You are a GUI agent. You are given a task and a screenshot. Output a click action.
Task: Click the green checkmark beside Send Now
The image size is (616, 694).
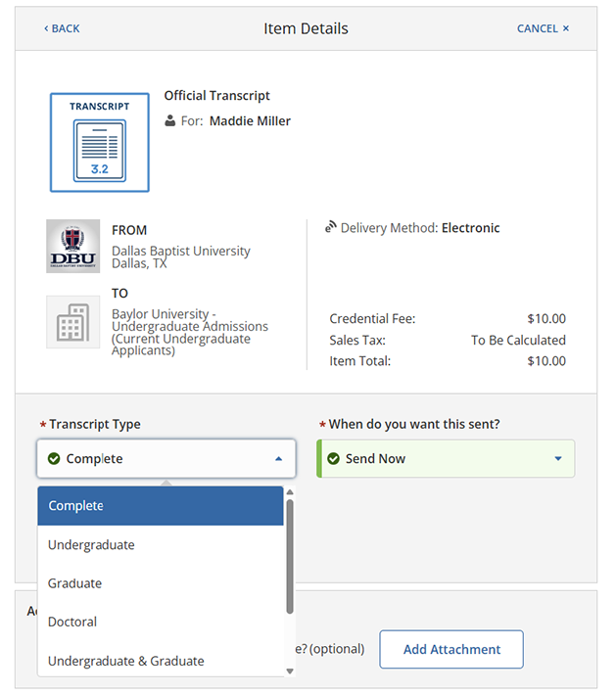tap(333, 459)
